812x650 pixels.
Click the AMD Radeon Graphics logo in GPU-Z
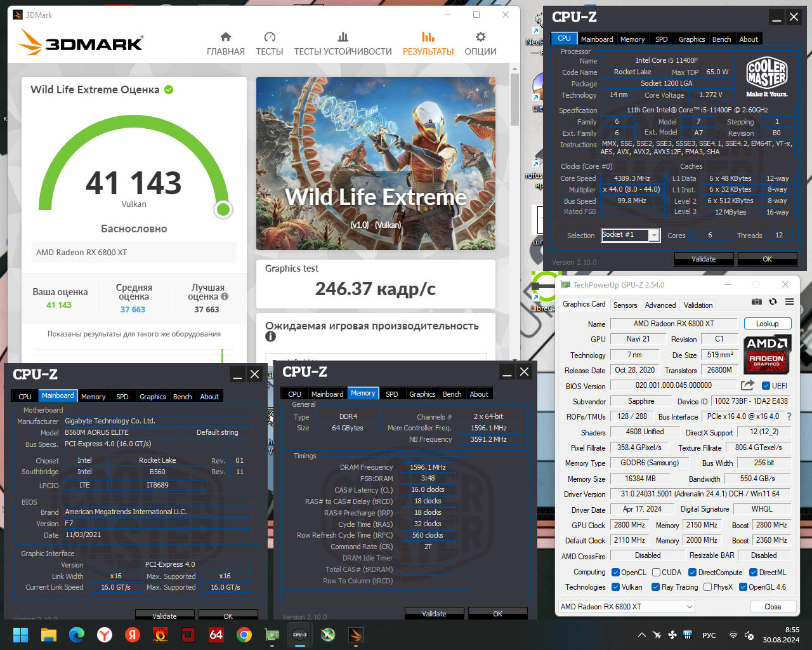pyautogui.click(x=767, y=353)
